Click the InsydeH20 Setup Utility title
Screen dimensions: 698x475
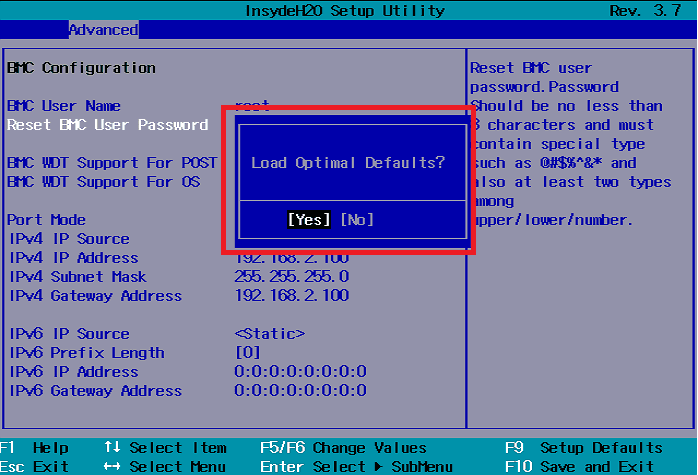click(345, 10)
